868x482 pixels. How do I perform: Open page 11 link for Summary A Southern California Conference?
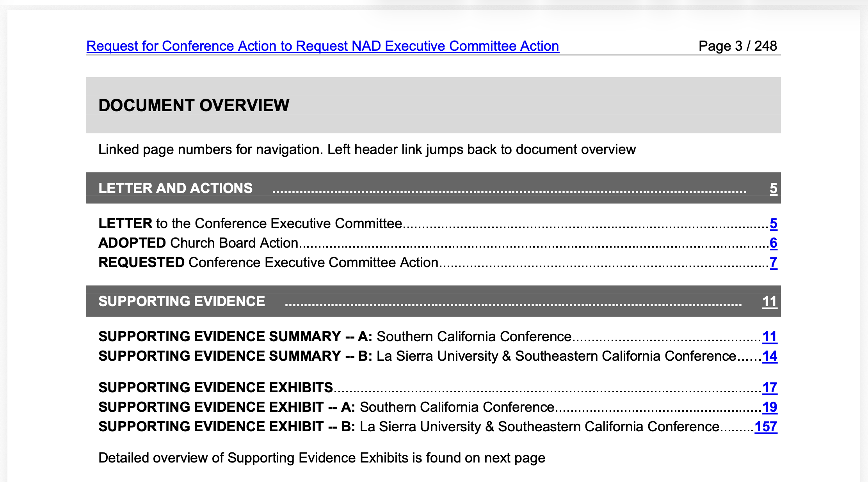[x=770, y=337]
